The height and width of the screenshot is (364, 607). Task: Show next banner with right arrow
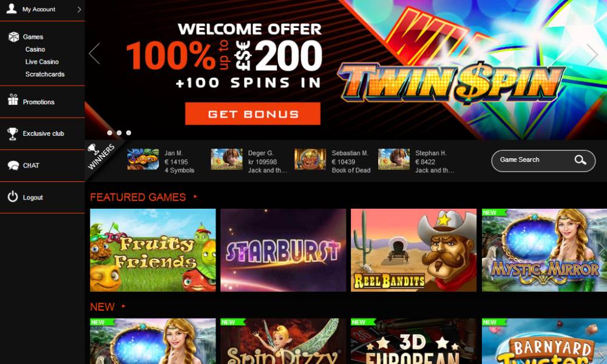[592, 54]
